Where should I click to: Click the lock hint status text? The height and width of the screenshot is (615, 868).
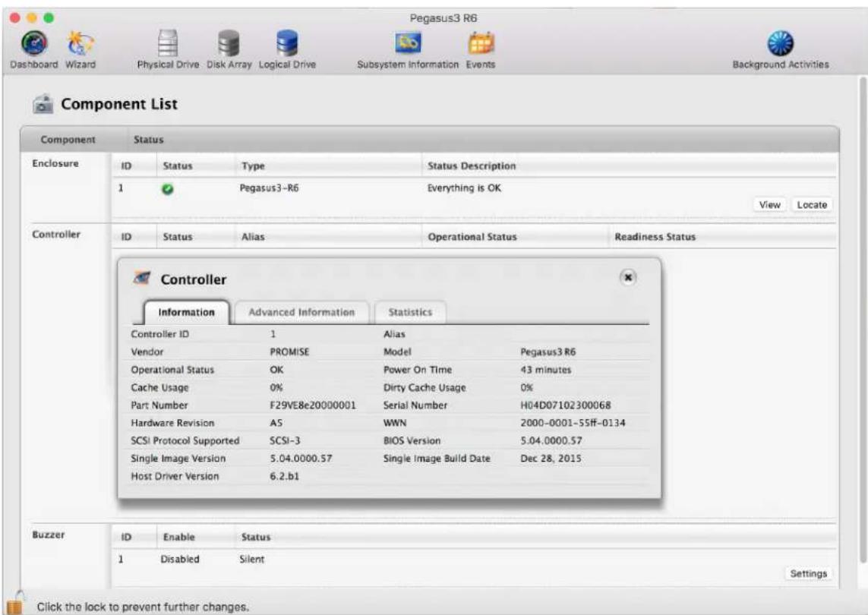click(x=143, y=607)
